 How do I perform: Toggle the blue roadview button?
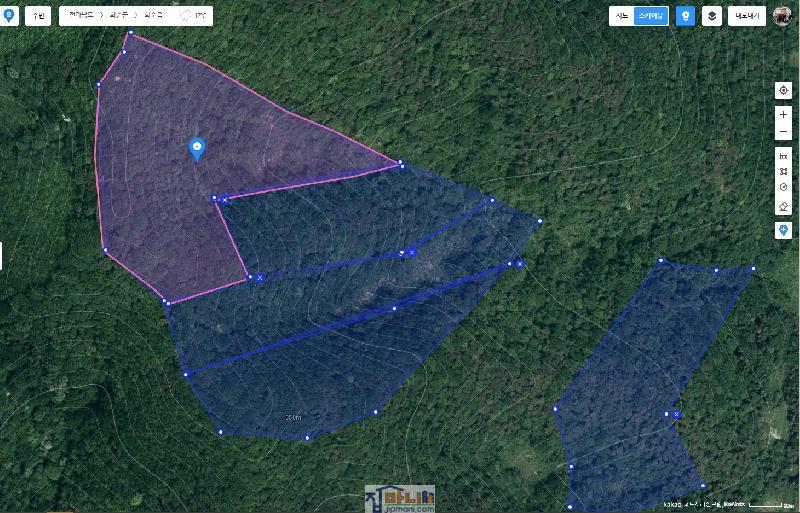685,16
